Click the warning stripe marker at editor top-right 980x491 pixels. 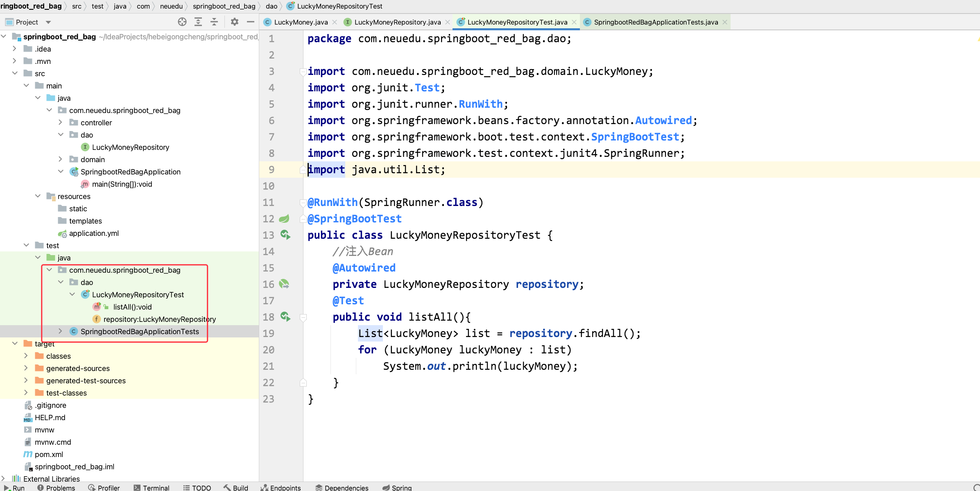(x=978, y=38)
